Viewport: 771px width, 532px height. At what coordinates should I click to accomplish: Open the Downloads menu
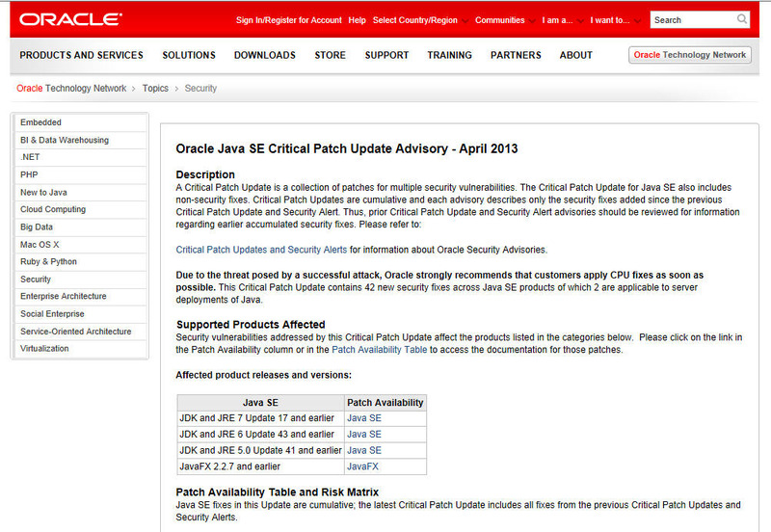pyautogui.click(x=264, y=55)
